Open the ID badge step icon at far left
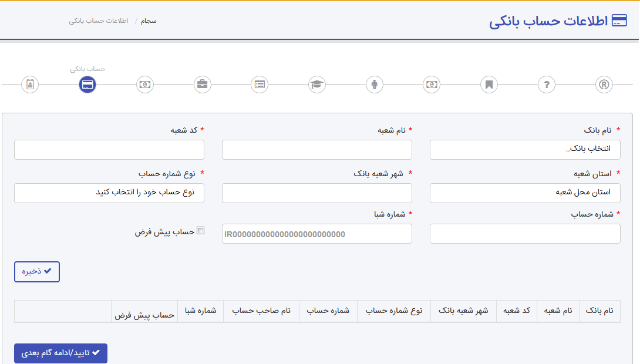Viewport: 640px width, 364px height. [30, 85]
